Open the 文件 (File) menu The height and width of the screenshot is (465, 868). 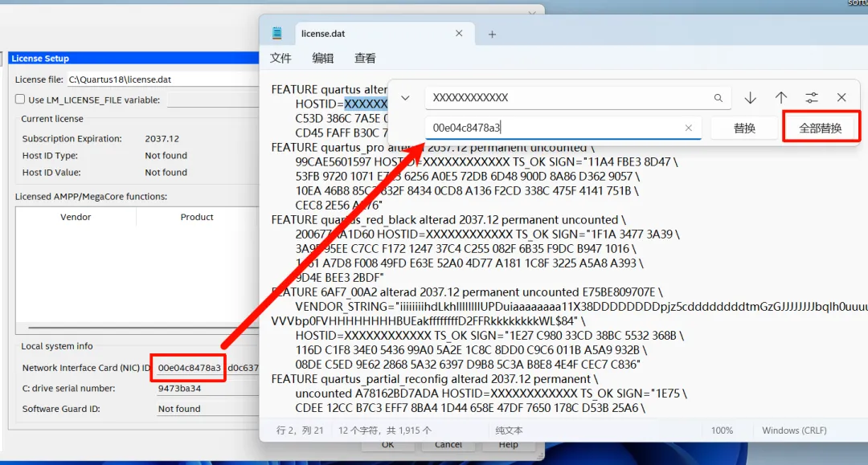(280, 58)
